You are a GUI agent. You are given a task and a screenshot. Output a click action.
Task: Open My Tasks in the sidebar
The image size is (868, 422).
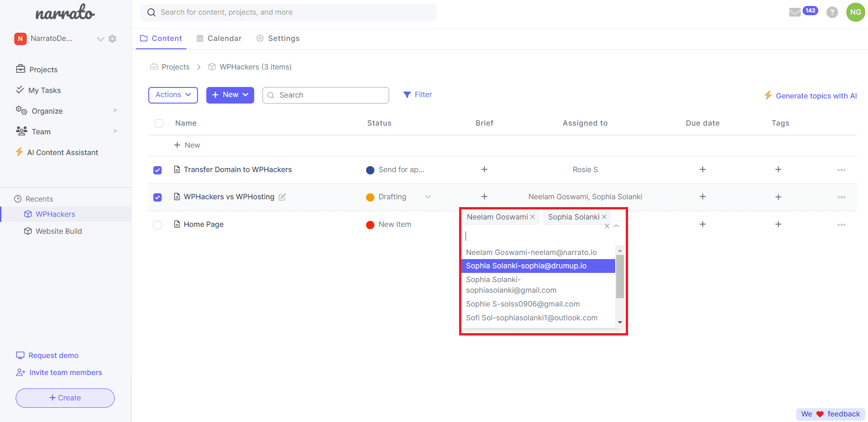pos(38,90)
